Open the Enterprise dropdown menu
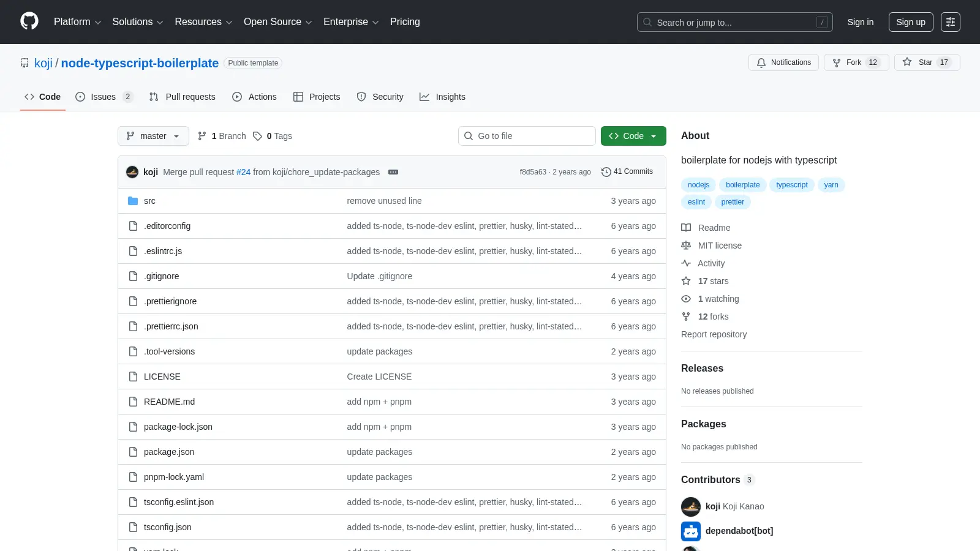 click(351, 22)
